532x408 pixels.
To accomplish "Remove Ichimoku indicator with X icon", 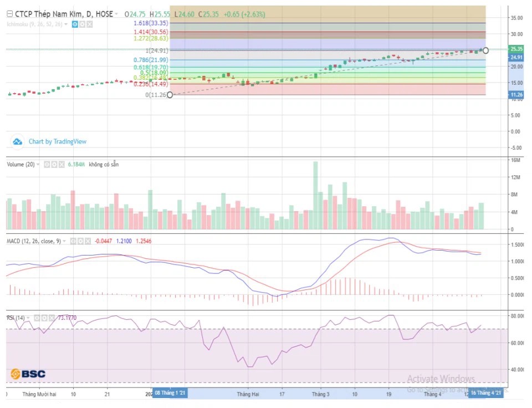I will tap(90, 24).
